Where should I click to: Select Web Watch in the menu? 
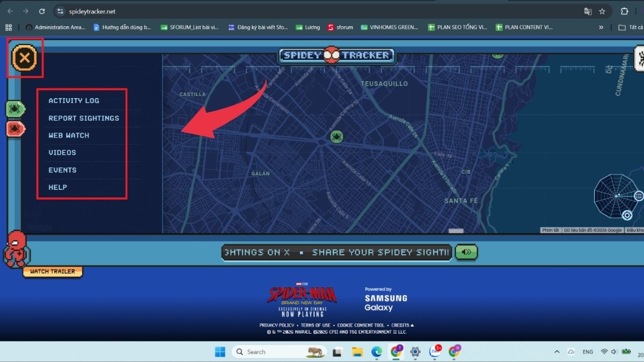[69, 135]
